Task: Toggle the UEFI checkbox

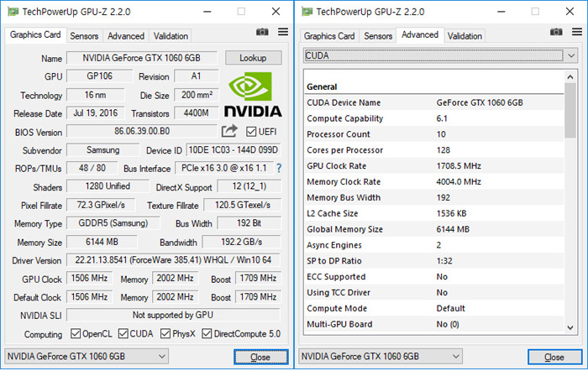Action: pos(252,132)
